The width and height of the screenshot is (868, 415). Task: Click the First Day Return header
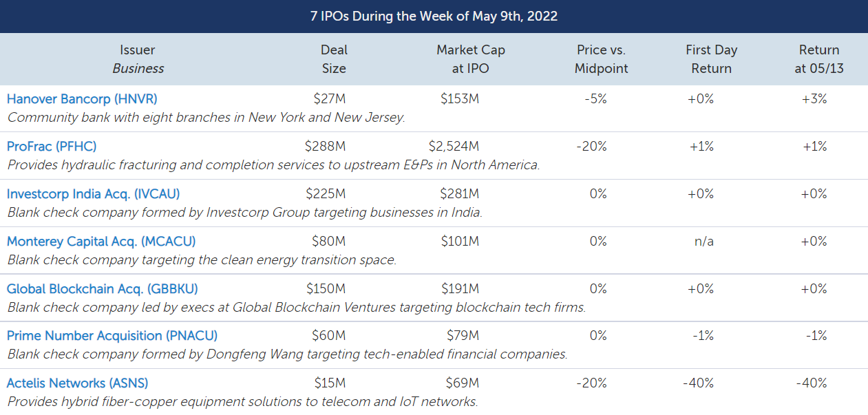click(x=711, y=59)
